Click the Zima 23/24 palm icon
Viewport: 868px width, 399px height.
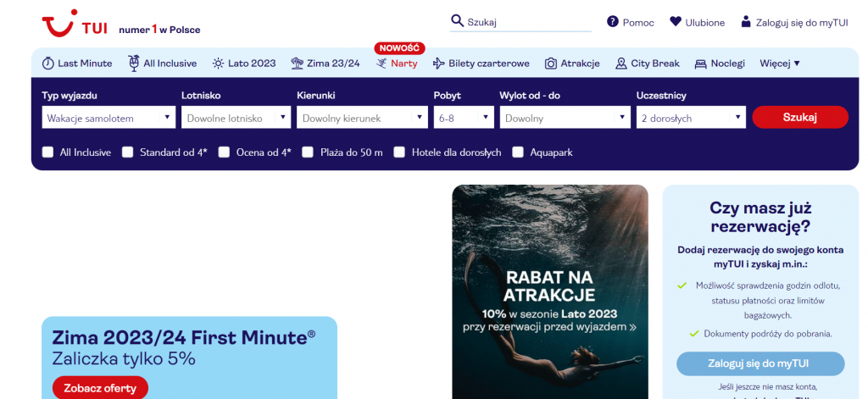[x=298, y=63]
